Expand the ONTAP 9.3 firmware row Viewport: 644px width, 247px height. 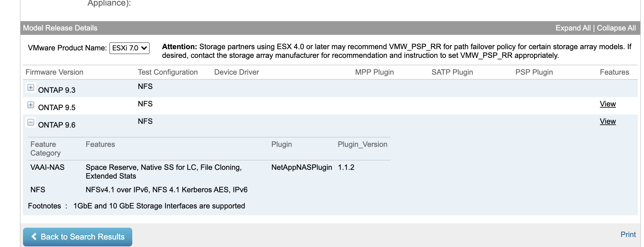[31, 87]
